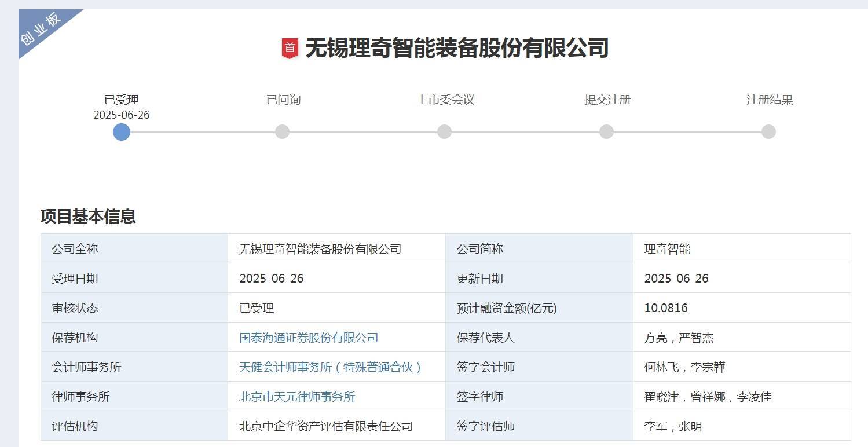The height and width of the screenshot is (447, 868).
Task: Click the 注册结果 stage label
Action: [x=770, y=100]
